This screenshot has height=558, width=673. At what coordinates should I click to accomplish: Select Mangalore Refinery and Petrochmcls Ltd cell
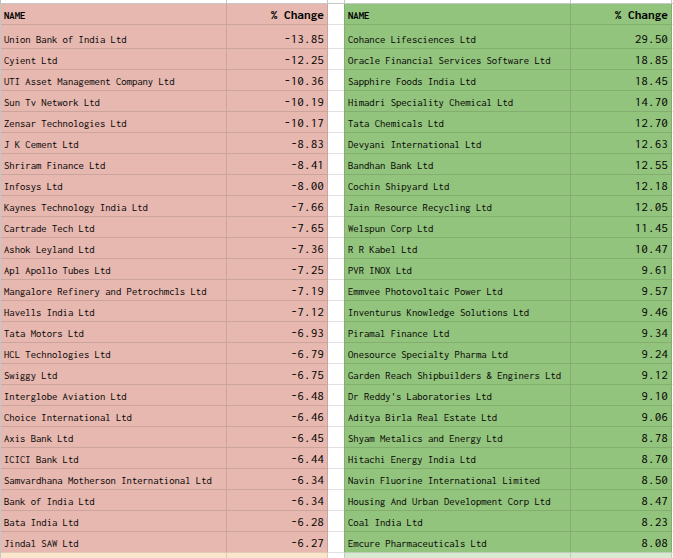point(113,292)
